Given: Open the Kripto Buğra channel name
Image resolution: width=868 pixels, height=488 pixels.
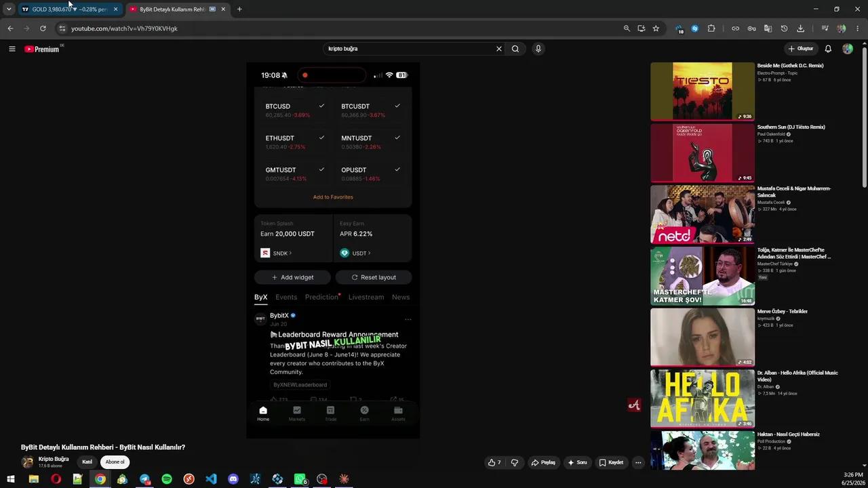Looking at the screenshot, I should (54, 459).
